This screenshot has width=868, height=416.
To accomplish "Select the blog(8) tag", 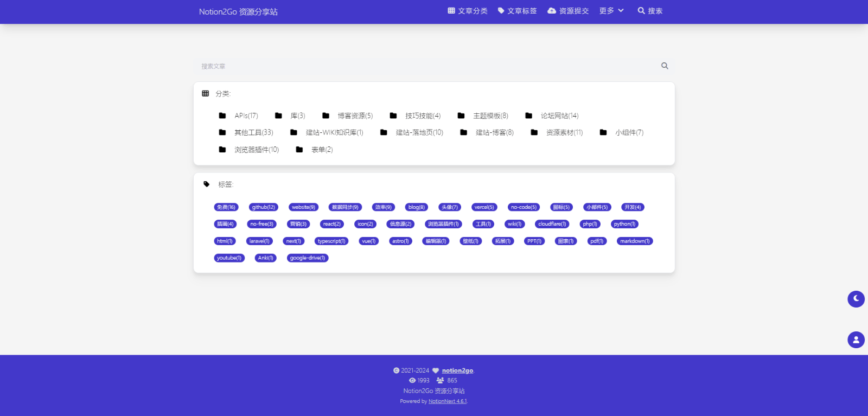I will (417, 207).
